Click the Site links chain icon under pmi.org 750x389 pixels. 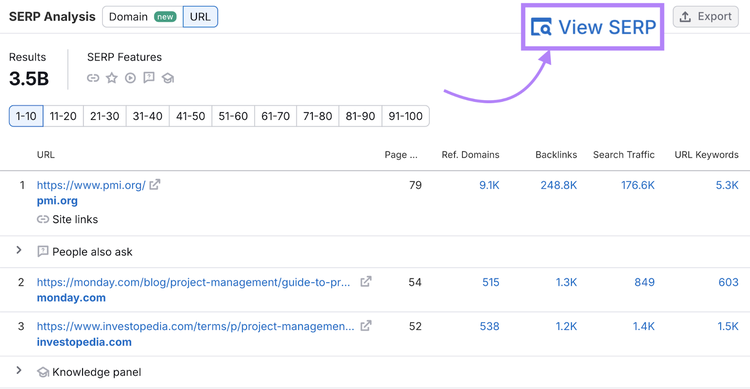(43, 219)
